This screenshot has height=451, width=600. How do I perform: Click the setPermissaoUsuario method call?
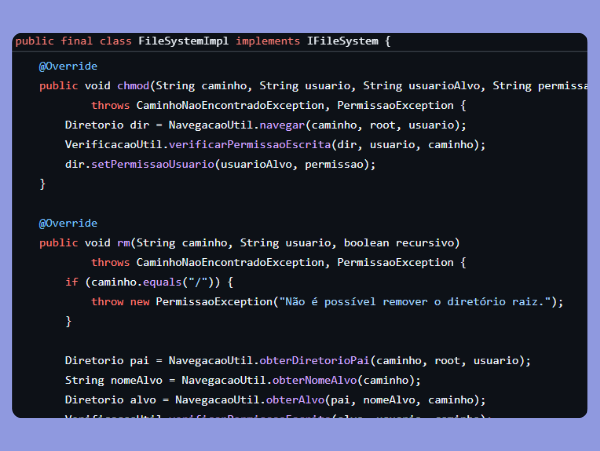tap(143, 164)
